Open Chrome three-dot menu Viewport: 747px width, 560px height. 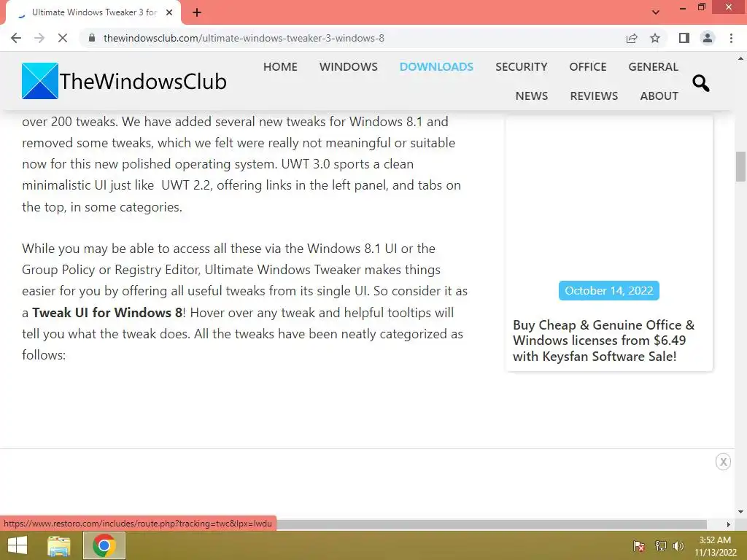click(x=731, y=38)
